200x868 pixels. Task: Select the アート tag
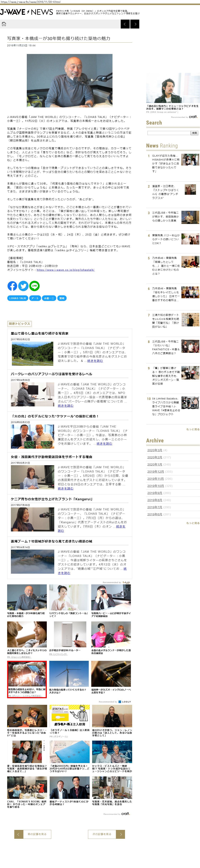35,298
